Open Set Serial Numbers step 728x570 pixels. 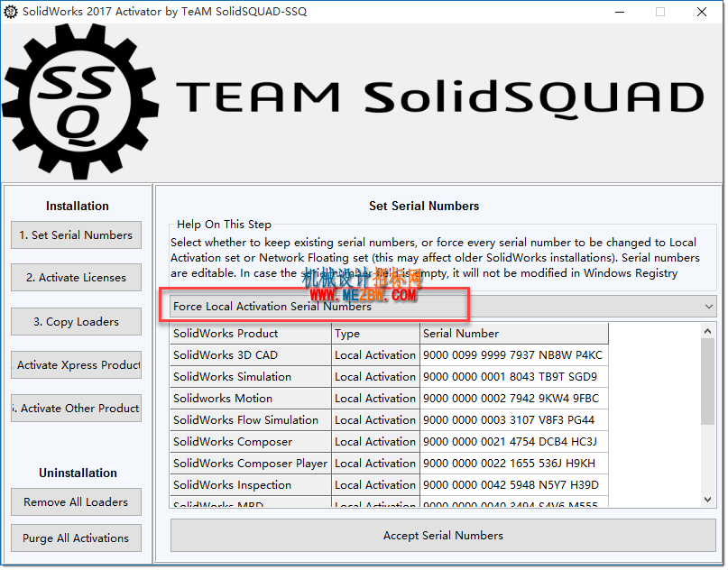pos(76,235)
